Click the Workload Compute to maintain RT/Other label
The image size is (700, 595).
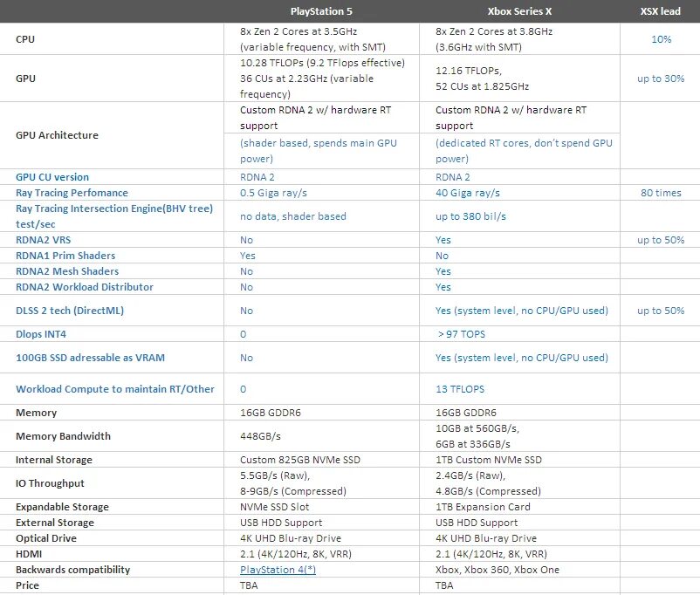pyautogui.click(x=115, y=389)
